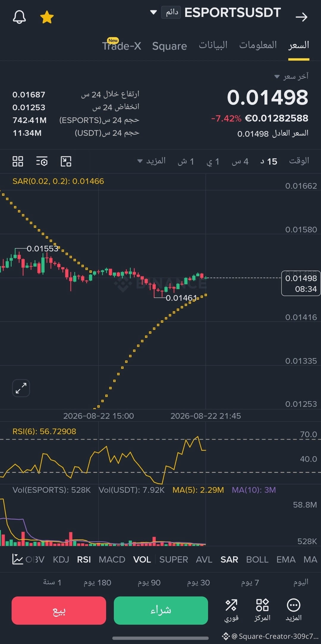The height and width of the screenshot is (644, 321).
Task: Tap the RSI(6) indicator value label
Action: [x=44, y=431]
